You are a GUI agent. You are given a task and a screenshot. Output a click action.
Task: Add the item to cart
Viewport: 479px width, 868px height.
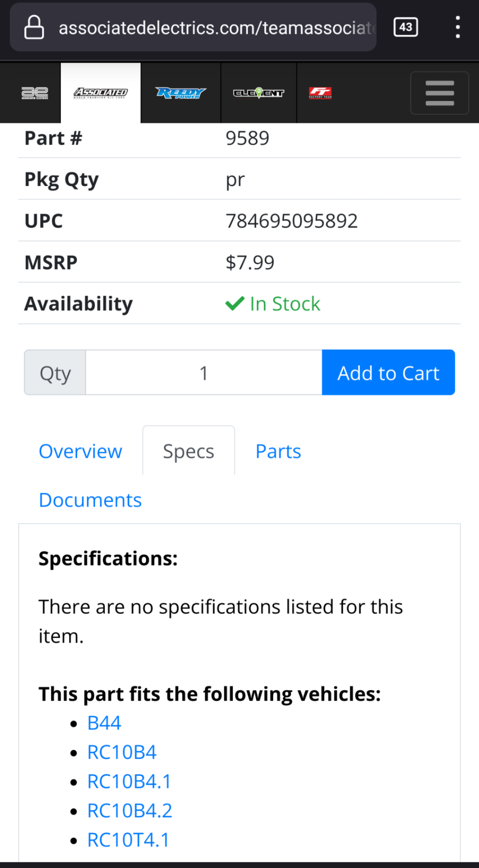point(388,373)
